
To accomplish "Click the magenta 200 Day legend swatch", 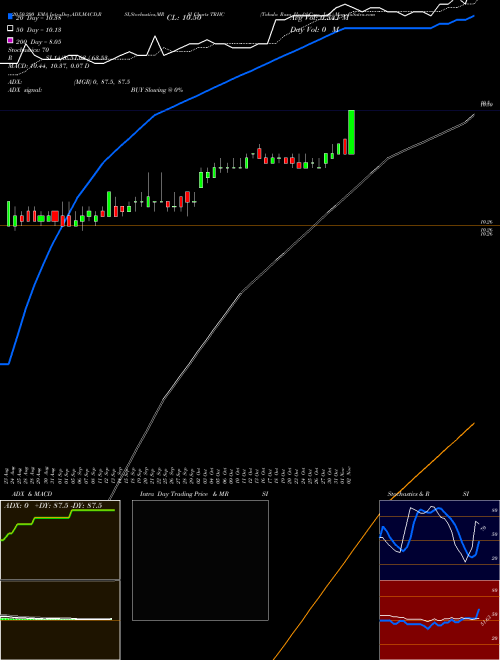I will coord(10,40).
